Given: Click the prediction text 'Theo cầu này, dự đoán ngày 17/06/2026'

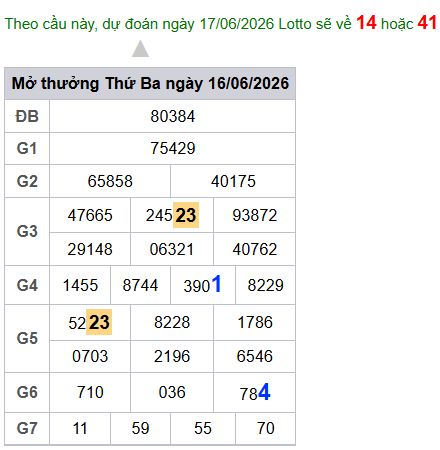Looking at the screenshot, I should [x=139, y=24].
